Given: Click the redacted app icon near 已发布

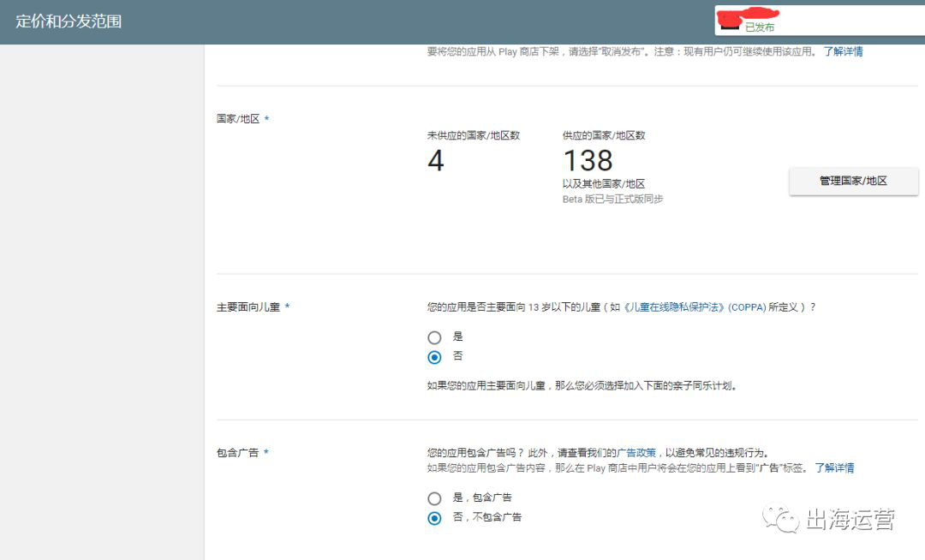Looking at the screenshot, I should pos(731,25).
